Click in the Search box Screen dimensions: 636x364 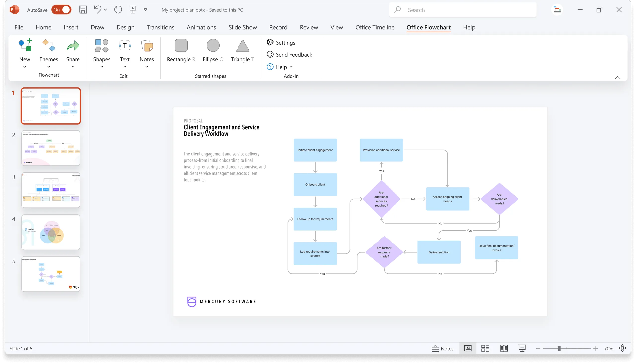(x=463, y=10)
